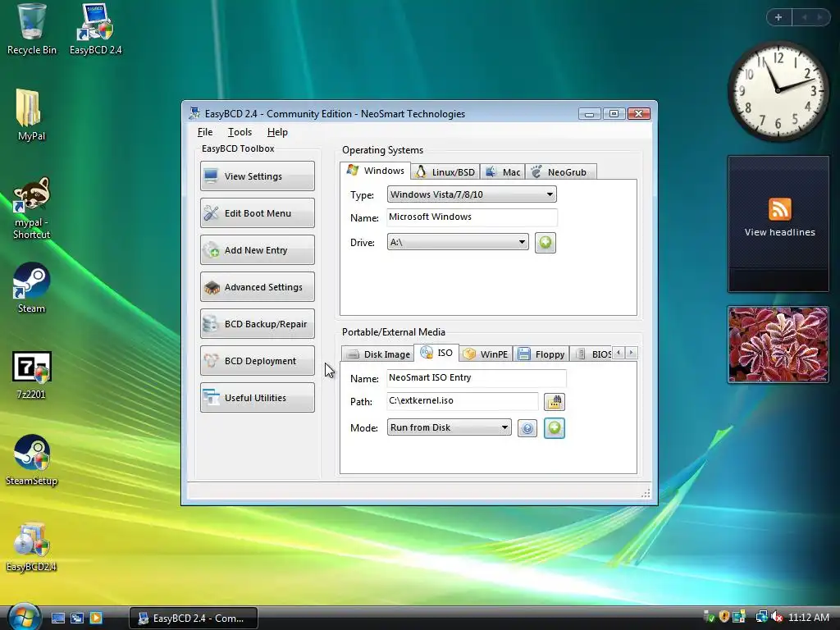Open View Settings in EasyBCD Toolbox
Image resolution: width=840 pixels, height=630 pixels.
pyautogui.click(x=257, y=176)
